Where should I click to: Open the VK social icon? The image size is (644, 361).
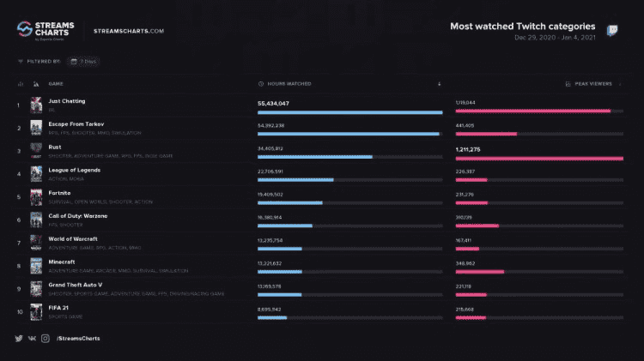pos(32,339)
